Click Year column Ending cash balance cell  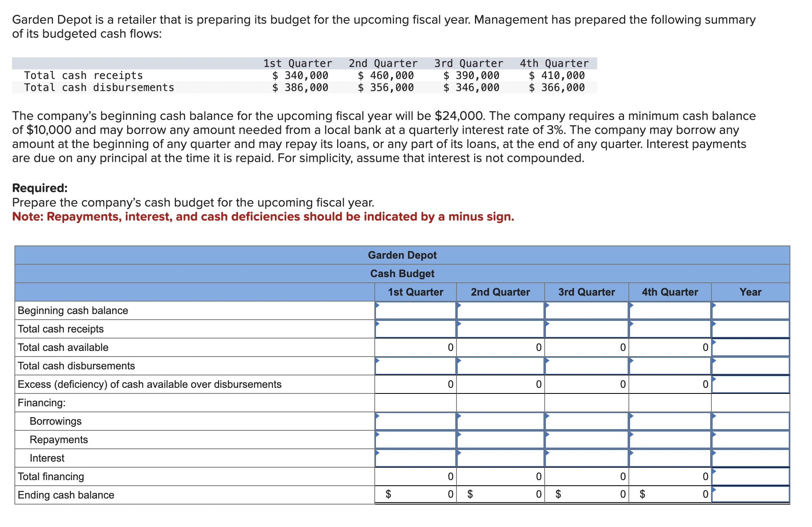click(750, 495)
